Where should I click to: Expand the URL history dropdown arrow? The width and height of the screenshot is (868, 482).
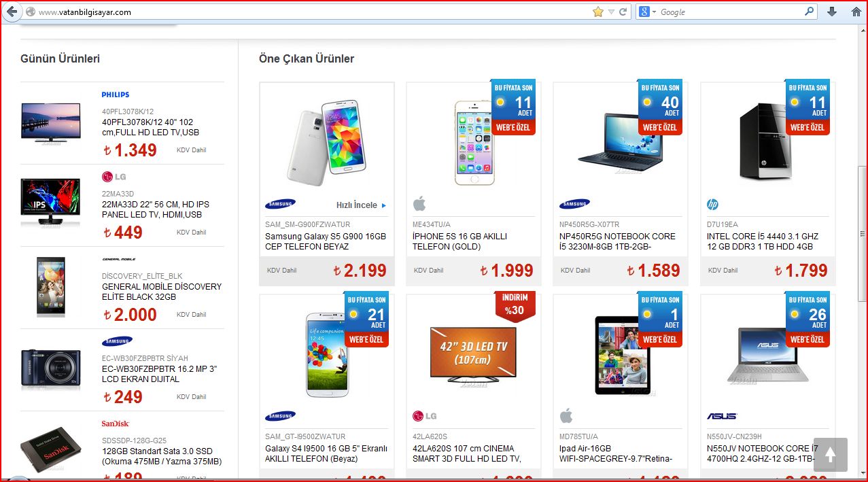611,12
